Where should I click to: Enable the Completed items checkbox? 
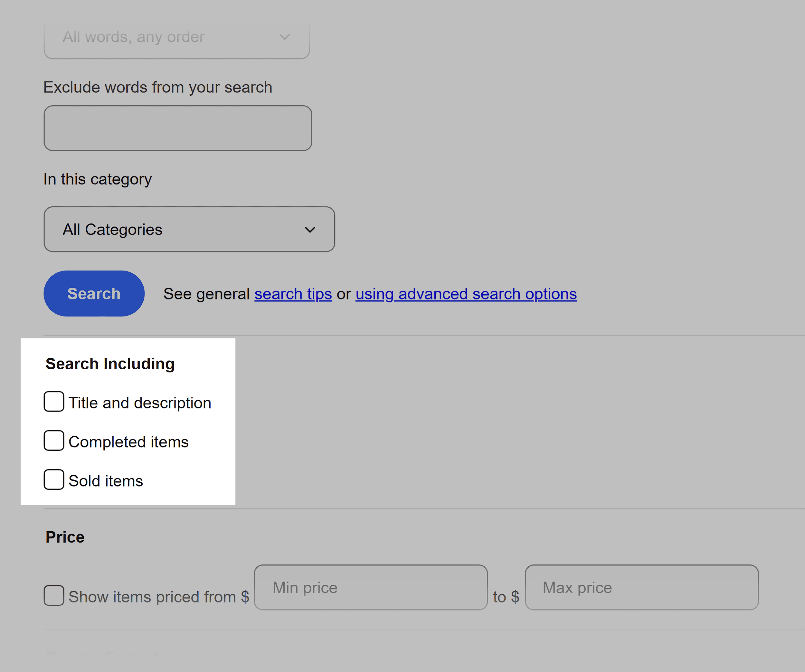(x=54, y=440)
